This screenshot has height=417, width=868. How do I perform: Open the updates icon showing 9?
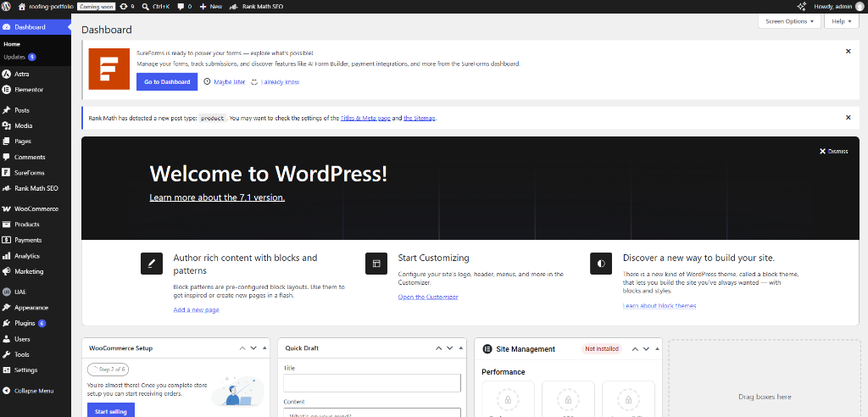(x=127, y=7)
